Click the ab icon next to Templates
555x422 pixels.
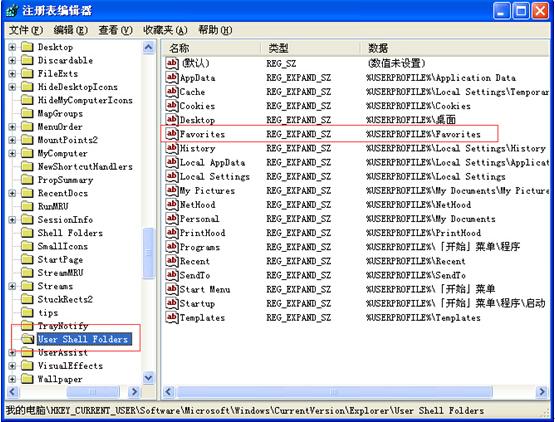(x=172, y=318)
